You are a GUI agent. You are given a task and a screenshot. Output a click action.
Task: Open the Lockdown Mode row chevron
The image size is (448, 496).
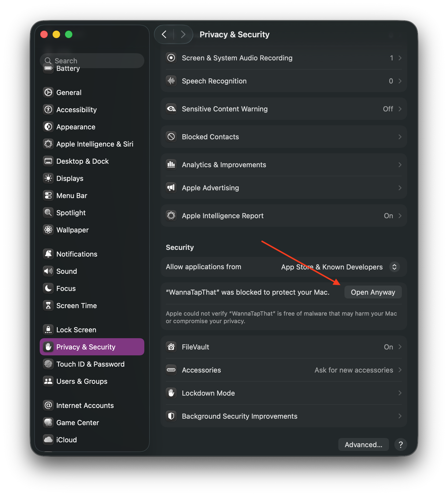tap(400, 393)
